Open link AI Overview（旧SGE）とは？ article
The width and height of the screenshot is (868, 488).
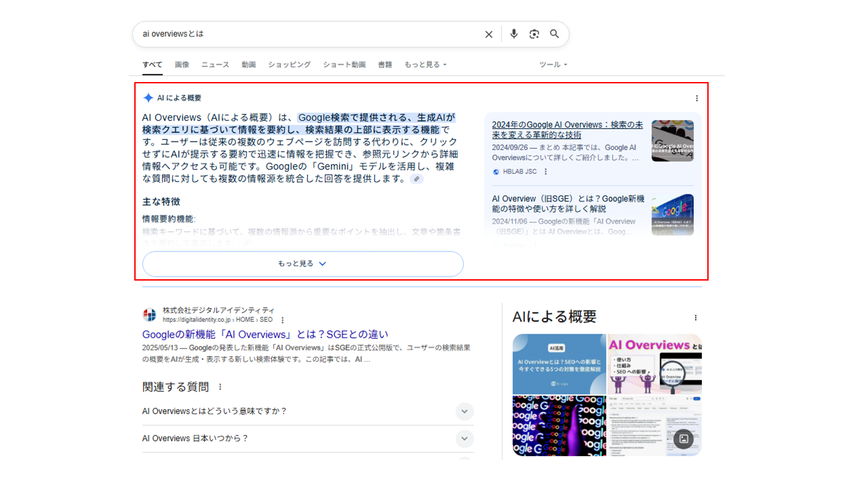click(568, 203)
